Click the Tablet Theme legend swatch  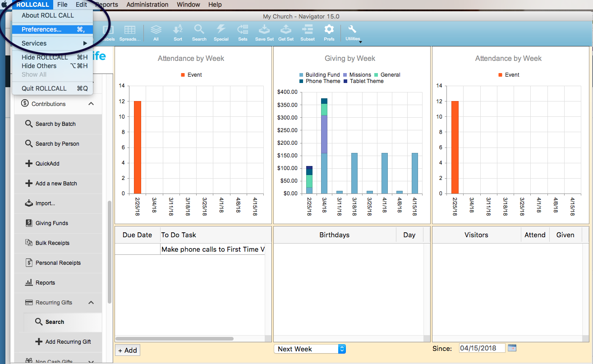[345, 81]
